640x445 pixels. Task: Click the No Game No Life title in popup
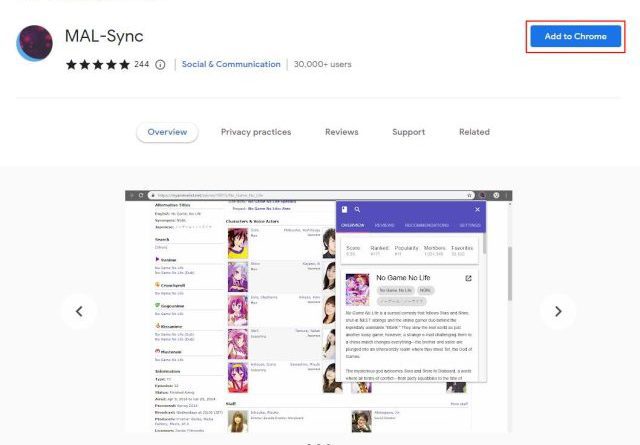coord(403,278)
